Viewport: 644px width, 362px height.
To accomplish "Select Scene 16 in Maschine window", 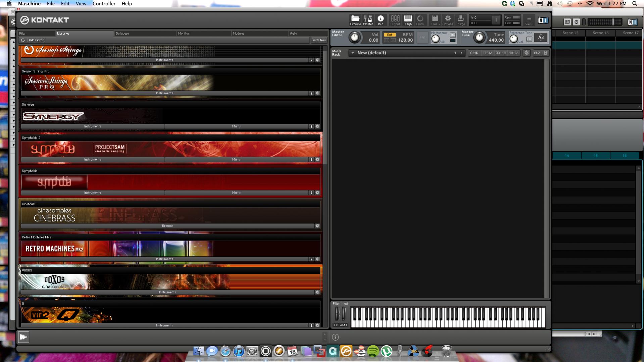I will (600, 33).
